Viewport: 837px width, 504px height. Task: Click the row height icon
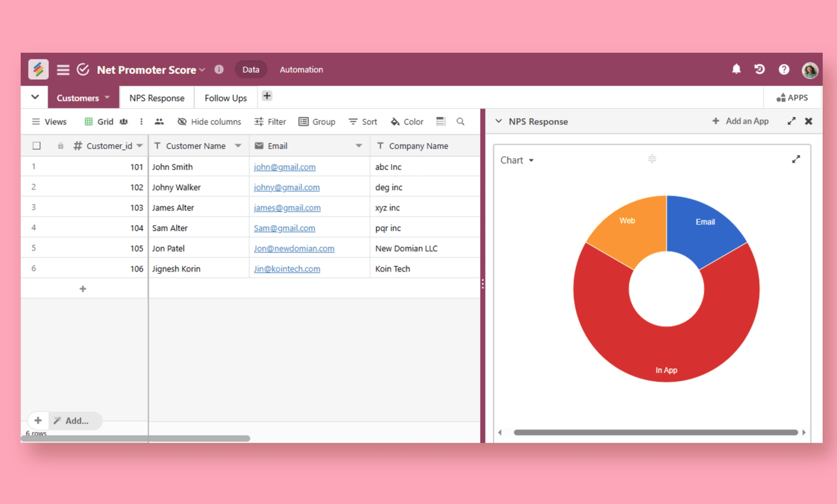(440, 122)
